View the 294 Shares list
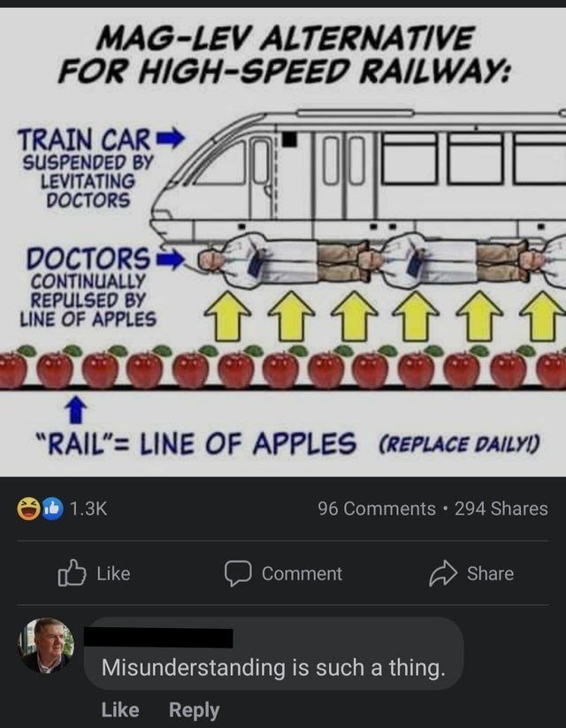566x728 pixels. tap(501, 509)
